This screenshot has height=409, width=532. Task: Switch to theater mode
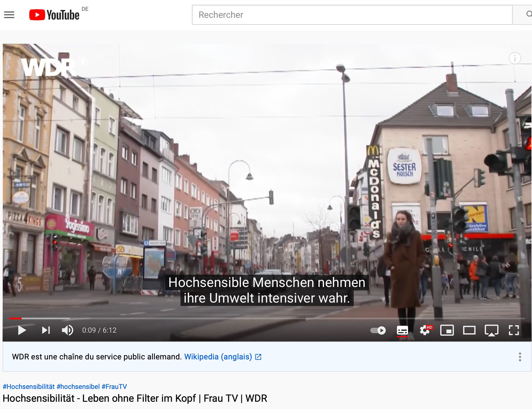[469, 330]
